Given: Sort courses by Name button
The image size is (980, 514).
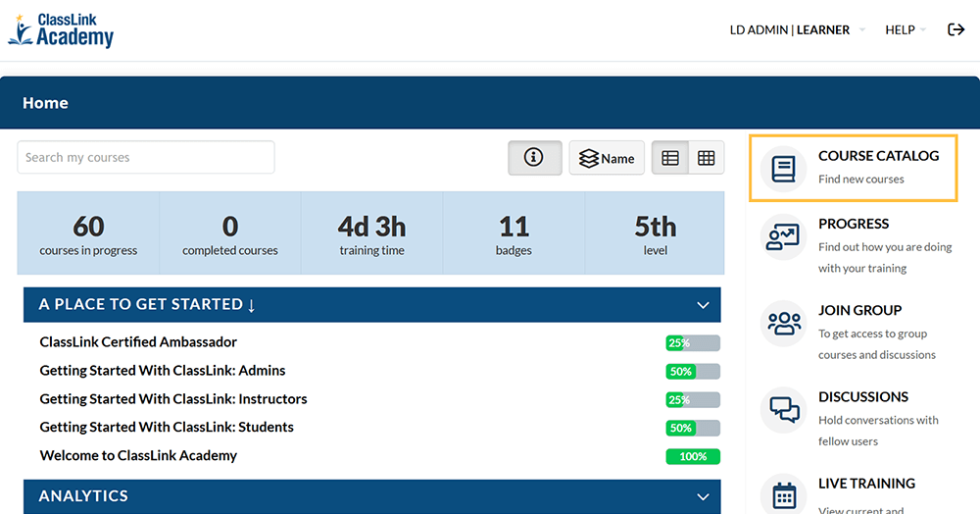Looking at the screenshot, I should tap(607, 158).
